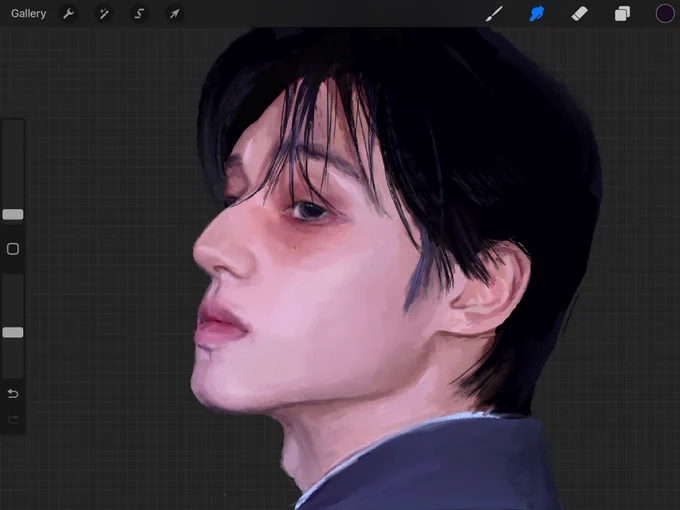Viewport: 680px width, 510px height.
Task: Click the brush opacity slider handle
Action: pyautogui.click(x=13, y=333)
